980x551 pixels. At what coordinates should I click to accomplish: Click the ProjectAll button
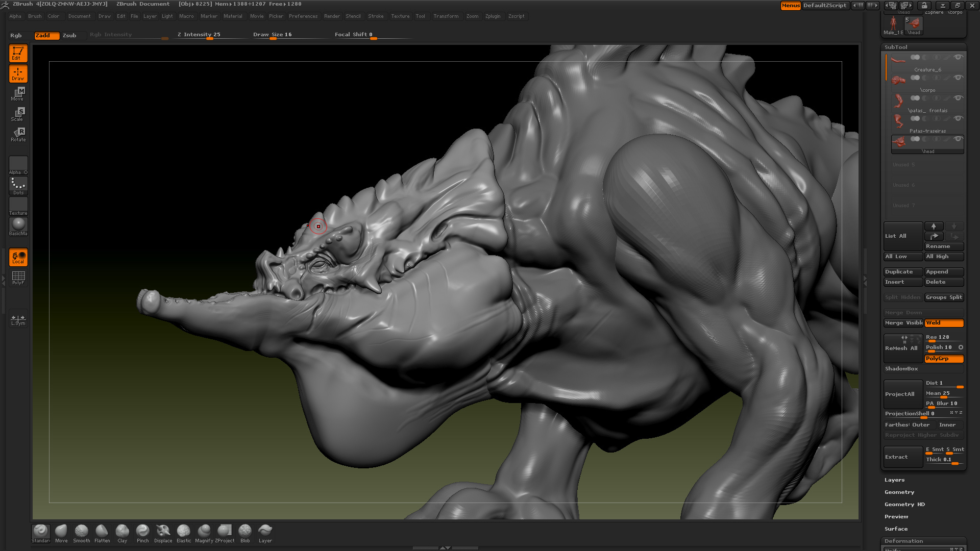coord(902,394)
